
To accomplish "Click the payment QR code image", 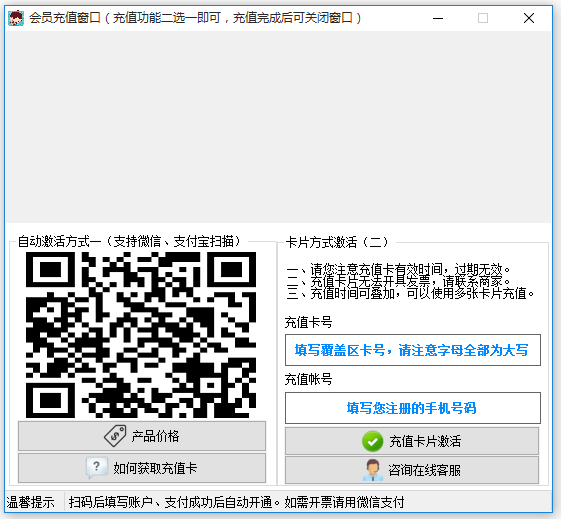I will [141, 335].
